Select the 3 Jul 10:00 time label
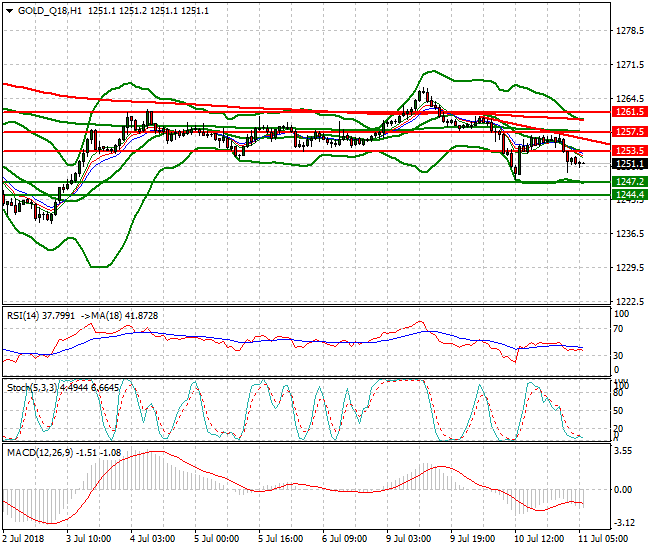This screenshot has width=650, height=550. (x=89, y=538)
